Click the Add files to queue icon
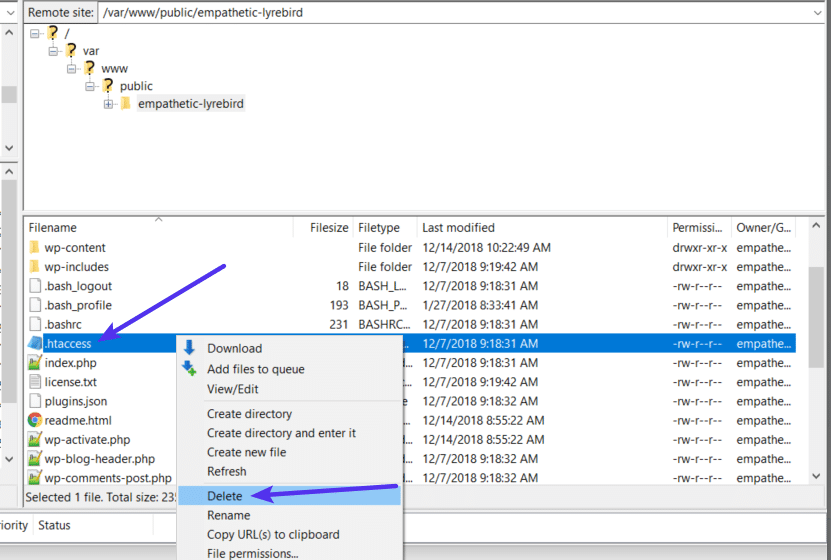 tap(189, 369)
